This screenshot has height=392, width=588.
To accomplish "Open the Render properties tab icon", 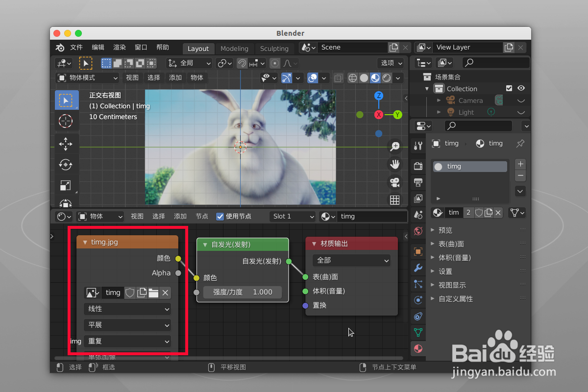I will pos(418,166).
